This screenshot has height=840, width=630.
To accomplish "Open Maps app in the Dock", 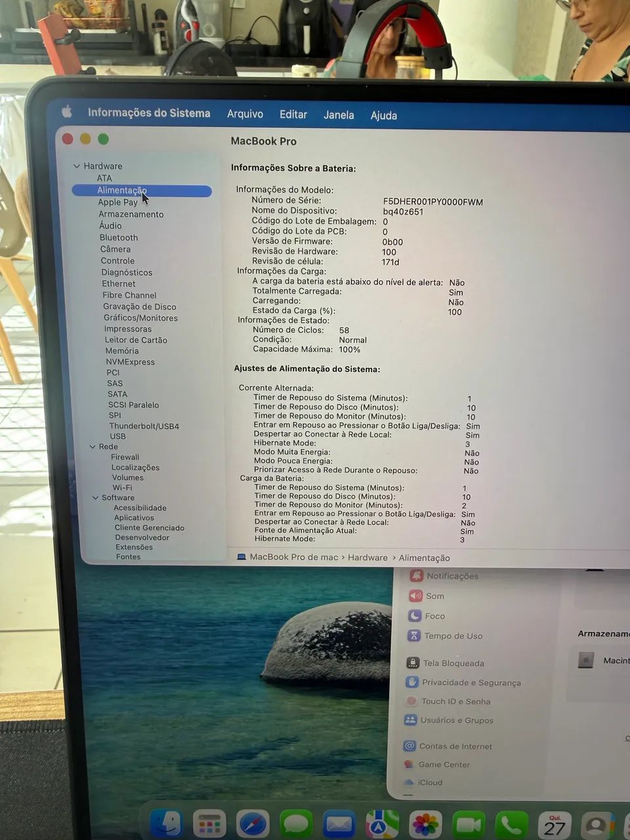I will point(382,825).
